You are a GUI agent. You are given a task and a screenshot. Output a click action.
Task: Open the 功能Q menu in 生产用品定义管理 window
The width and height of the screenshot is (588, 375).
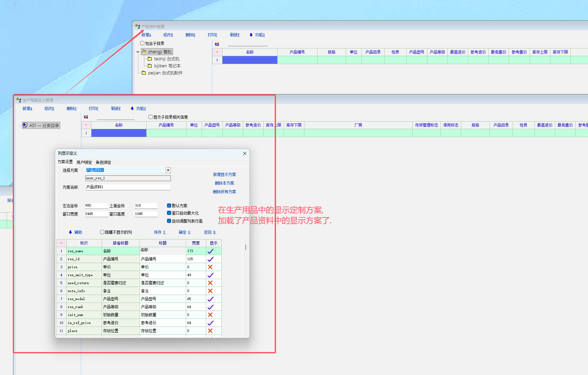click(x=138, y=108)
